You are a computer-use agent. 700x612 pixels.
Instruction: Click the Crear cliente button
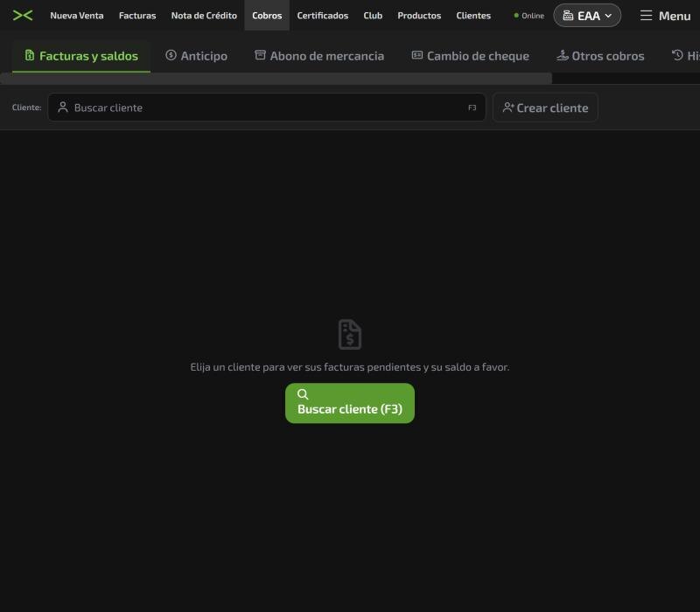[545, 108]
